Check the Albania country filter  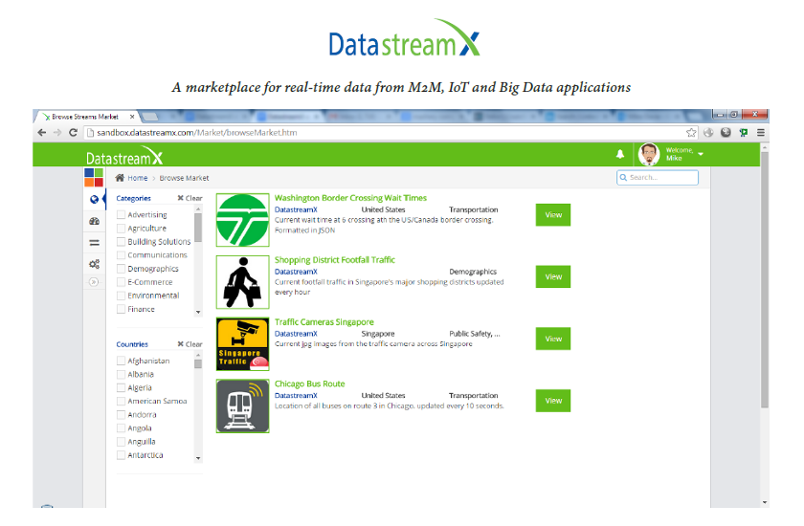121,374
